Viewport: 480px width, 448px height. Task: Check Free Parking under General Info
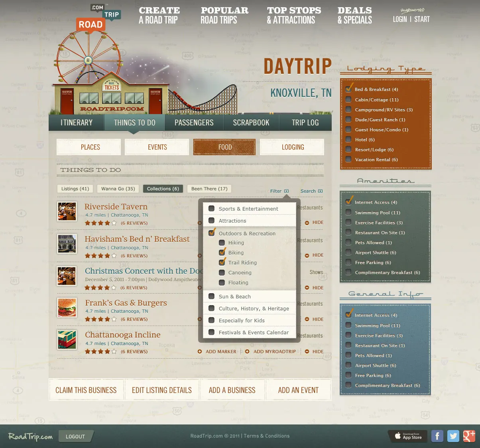[x=348, y=375]
